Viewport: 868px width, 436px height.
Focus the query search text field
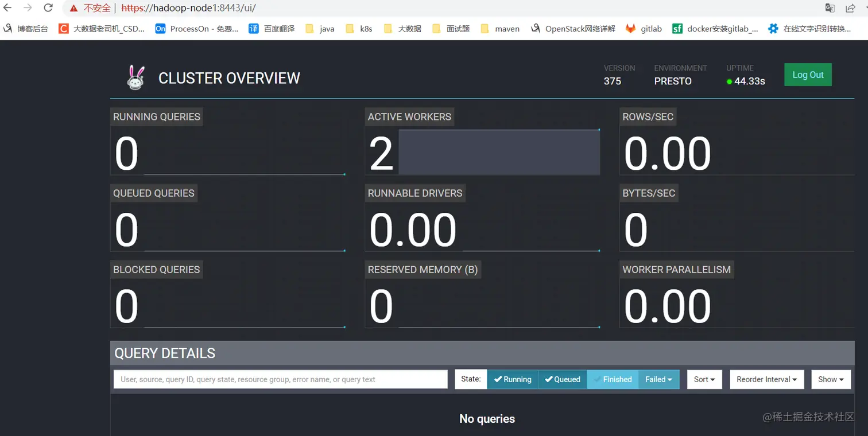coord(281,379)
